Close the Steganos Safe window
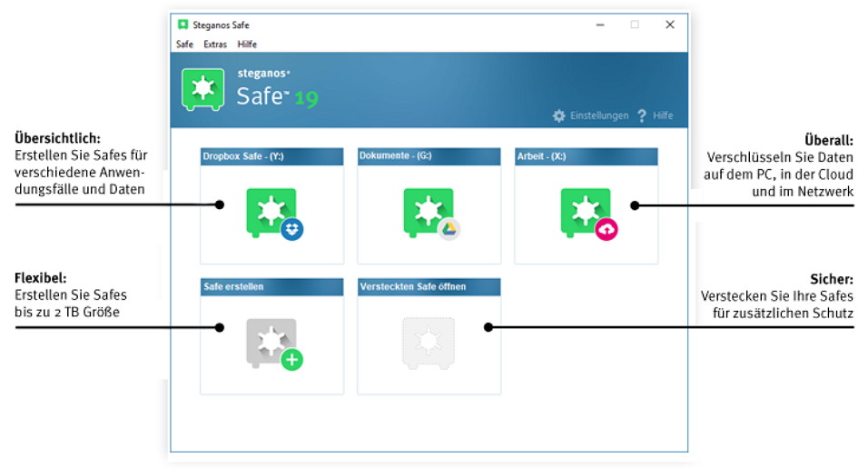 click(670, 25)
